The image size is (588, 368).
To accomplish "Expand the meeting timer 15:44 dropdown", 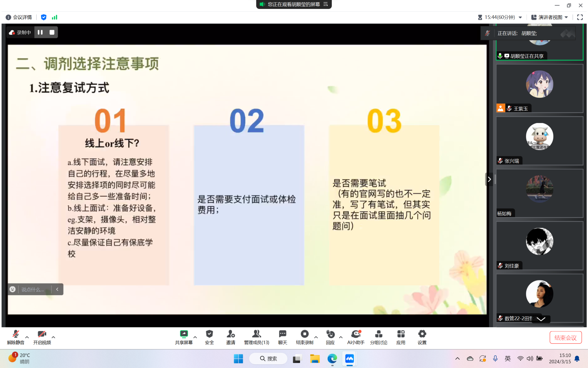I will [520, 17].
